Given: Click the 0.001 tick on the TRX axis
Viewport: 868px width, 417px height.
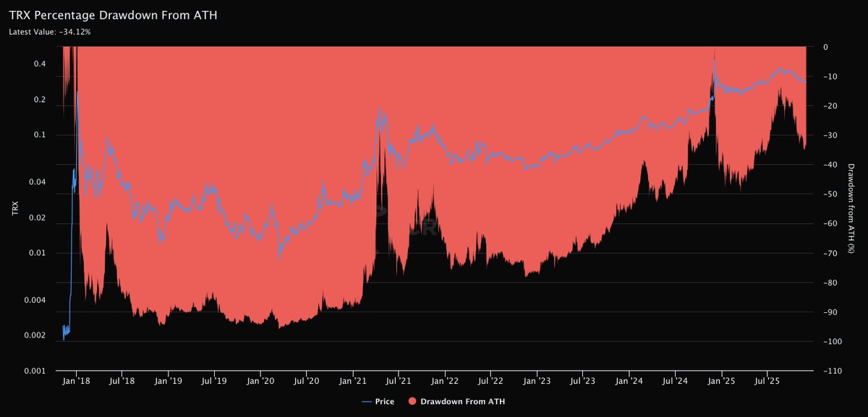Looking at the screenshot, I should pos(36,371).
